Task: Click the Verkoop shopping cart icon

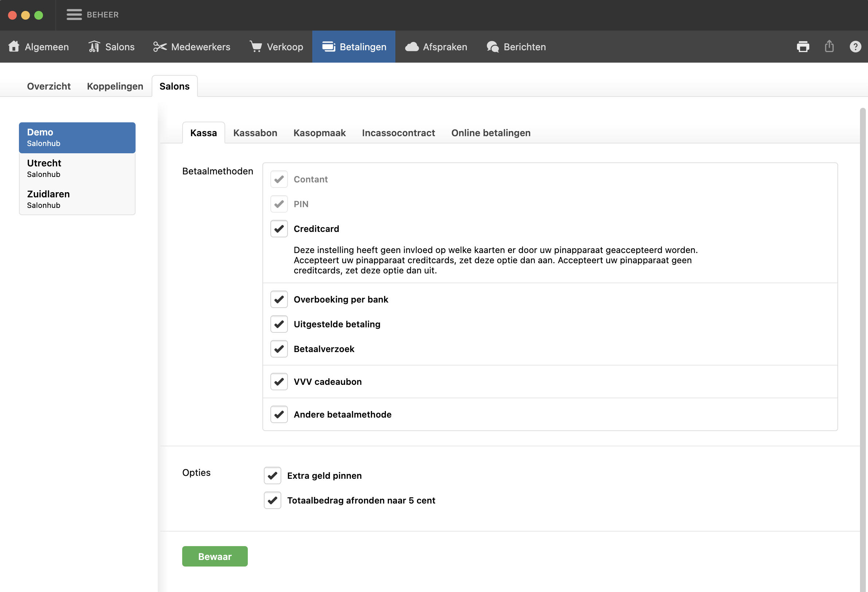Action: pos(256,47)
